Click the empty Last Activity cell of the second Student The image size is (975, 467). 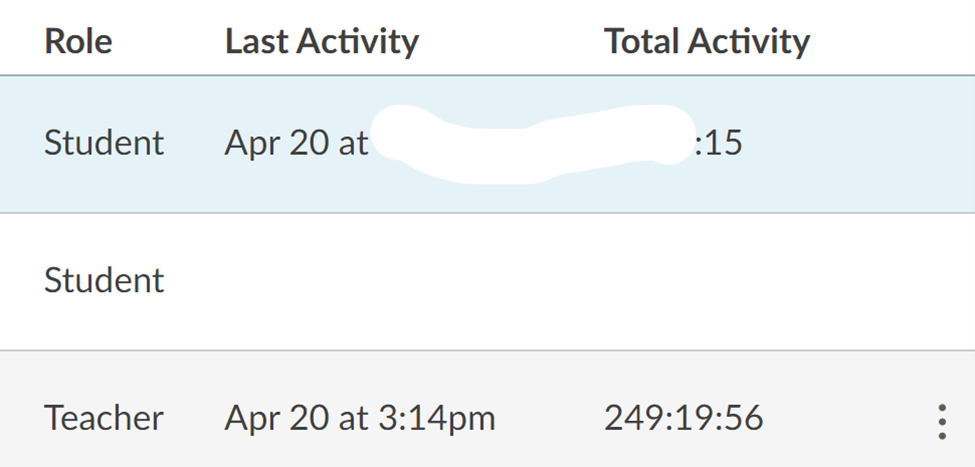tap(360, 280)
